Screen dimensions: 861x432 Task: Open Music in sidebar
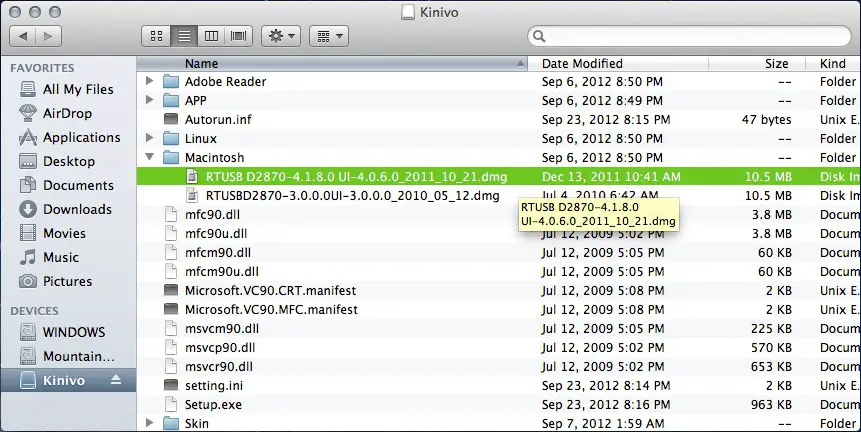pos(49,257)
